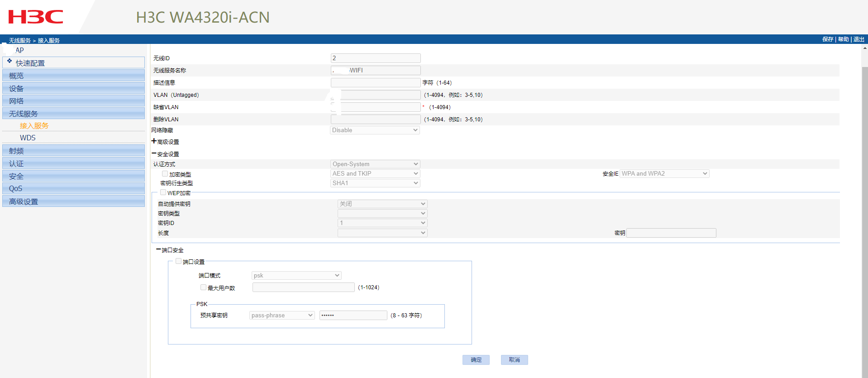The height and width of the screenshot is (378, 868).
Task: Collapse the security settings section
Action: tap(154, 154)
